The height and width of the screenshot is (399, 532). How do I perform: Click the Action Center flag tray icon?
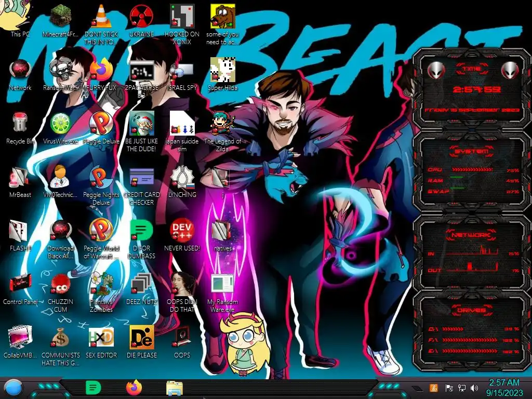click(449, 388)
